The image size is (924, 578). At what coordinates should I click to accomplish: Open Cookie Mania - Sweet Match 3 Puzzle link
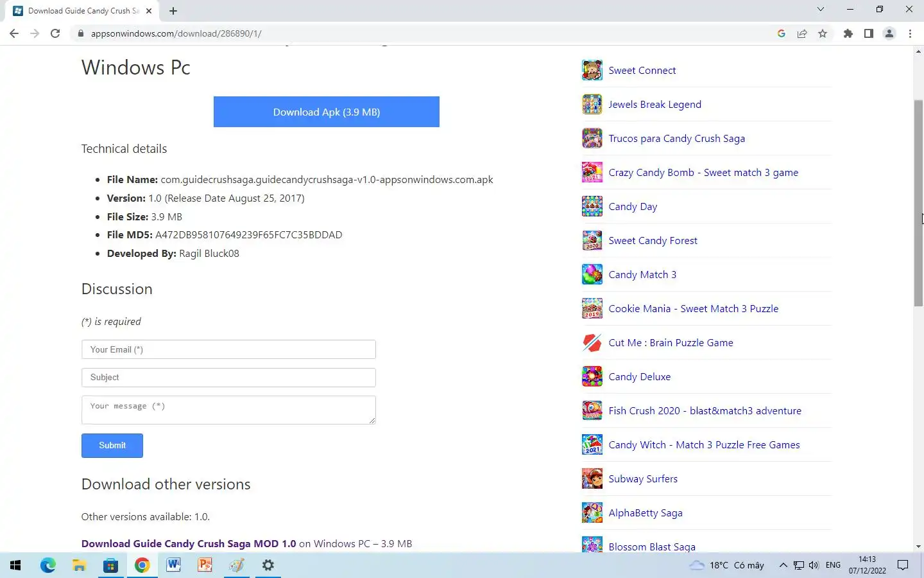coord(693,308)
